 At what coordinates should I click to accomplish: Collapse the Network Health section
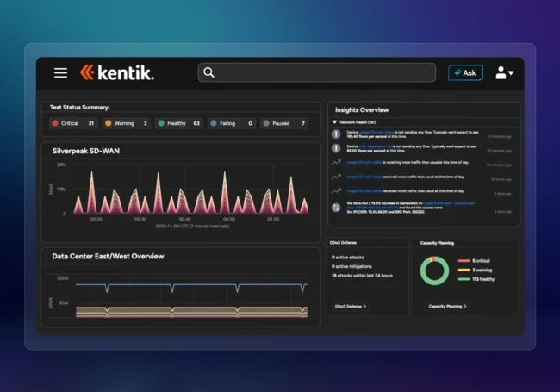(x=335, y=123)
